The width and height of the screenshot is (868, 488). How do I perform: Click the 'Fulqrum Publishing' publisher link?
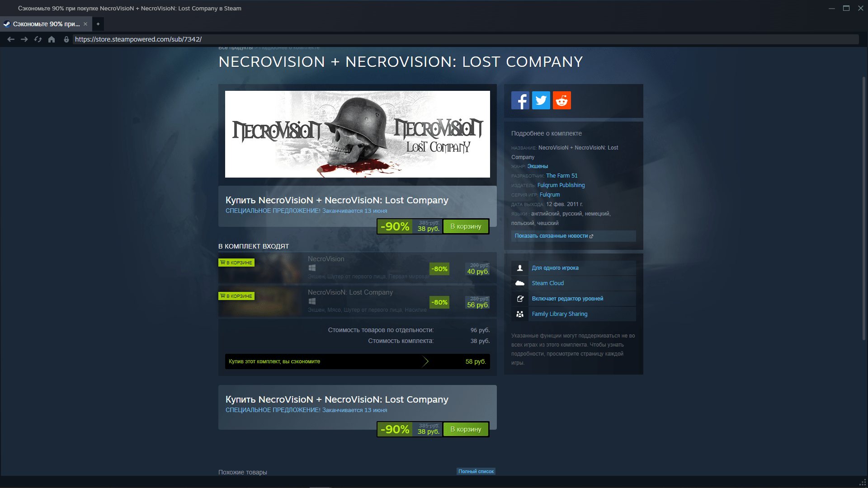[x=561, y=185]
